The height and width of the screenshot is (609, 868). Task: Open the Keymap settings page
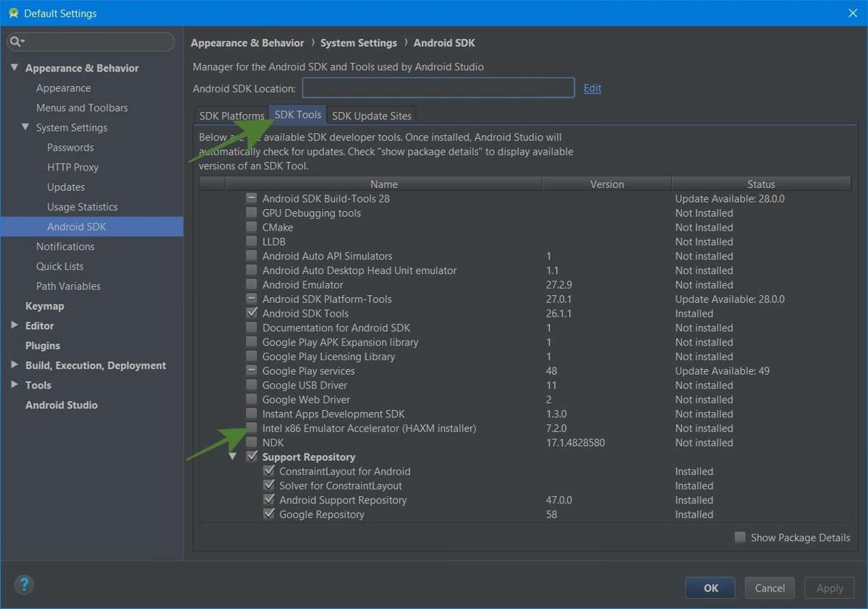click(45, 306)
